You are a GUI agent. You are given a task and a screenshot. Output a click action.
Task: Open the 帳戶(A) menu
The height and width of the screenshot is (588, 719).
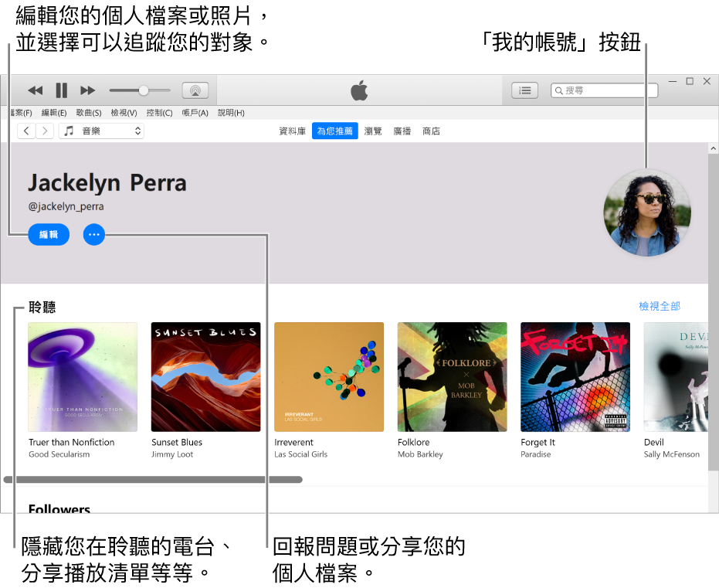195,113
